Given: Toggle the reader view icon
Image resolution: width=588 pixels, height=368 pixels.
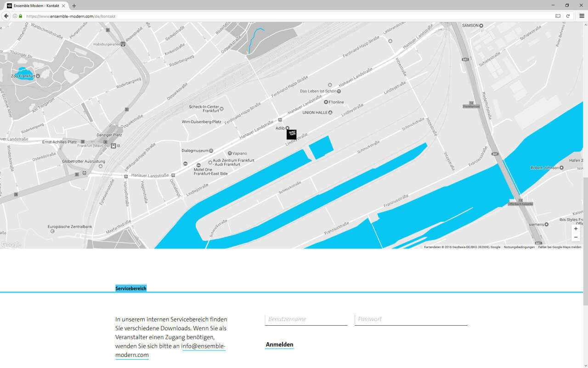Looking at the screenshot, I should click(x=558, y=16).
